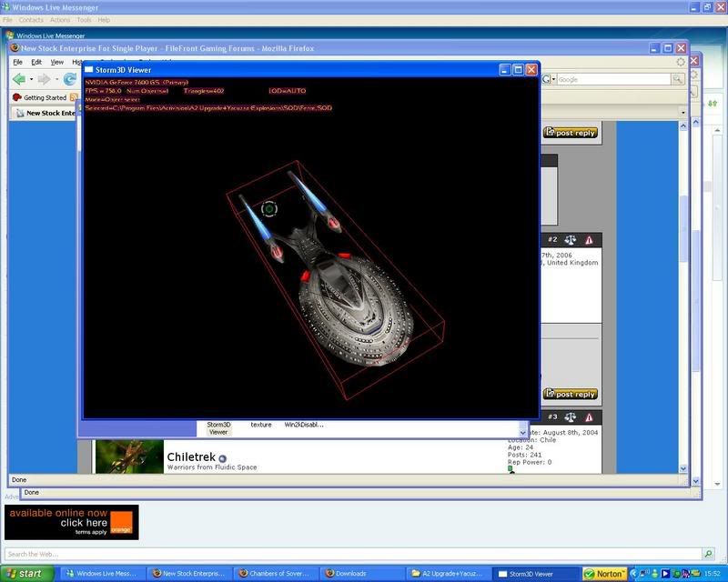Screen dimensions: 728x582
Task: Click the reputation scales icon on post #3
Action: point(571,417)
